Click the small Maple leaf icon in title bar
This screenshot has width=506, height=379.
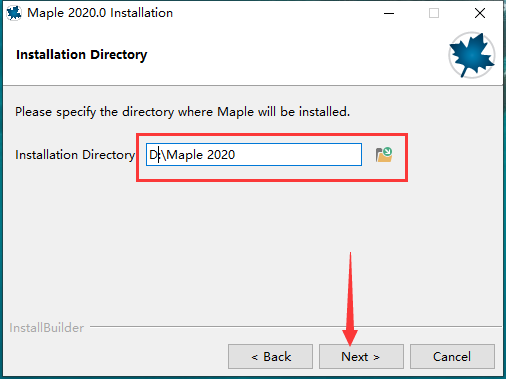click(14, 13)
